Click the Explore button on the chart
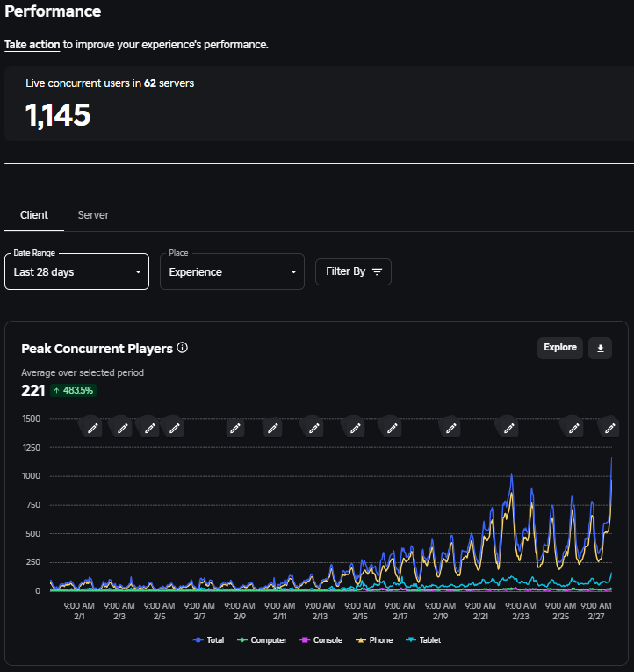Screen dimensions: 634x672 560,348
